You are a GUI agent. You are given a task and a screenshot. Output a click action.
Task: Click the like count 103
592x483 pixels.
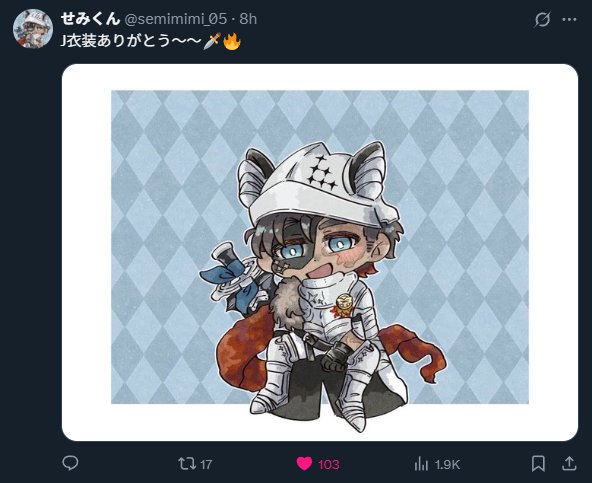[x=328, y=464]
